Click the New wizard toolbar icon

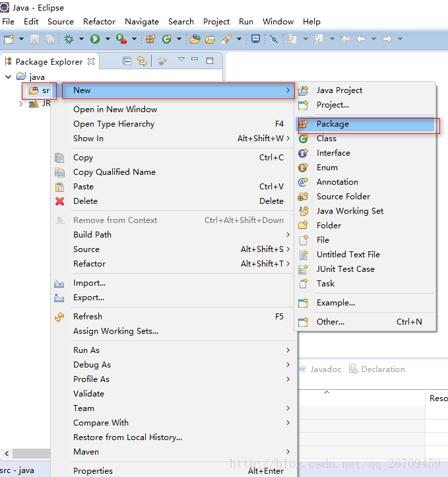[x=9, y=39]
